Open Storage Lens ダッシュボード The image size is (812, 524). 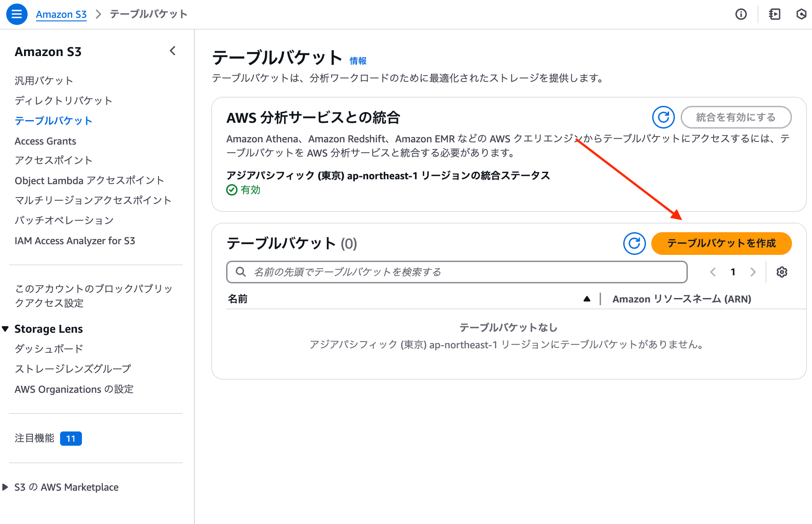pos(49,349)
